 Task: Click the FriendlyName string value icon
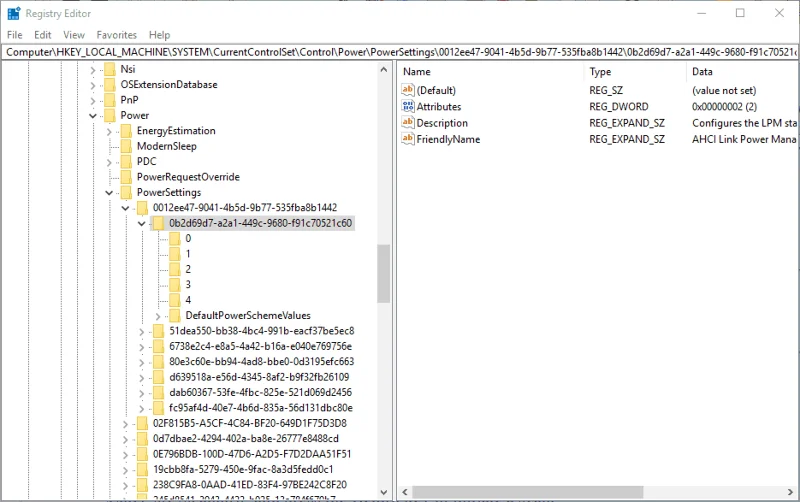click(x=408, y=139)
